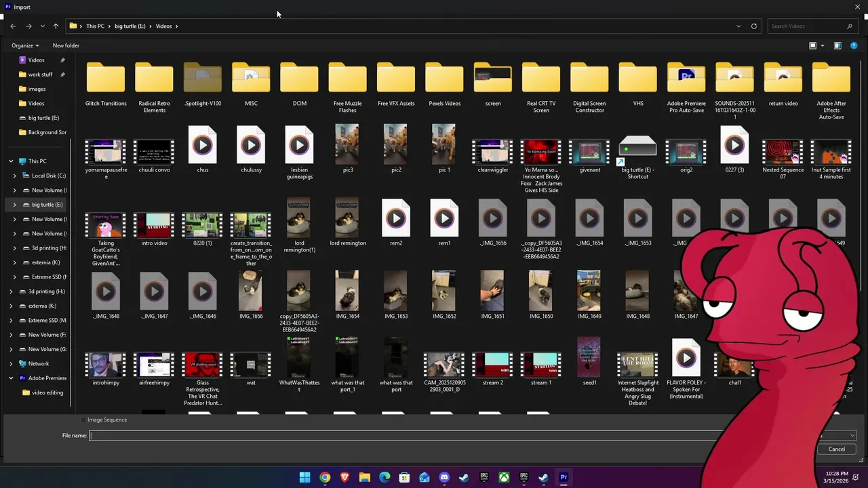The image size is (868, 488).
Task: Open File Explorer from the taskbar
Action: (x=364, y=477)
